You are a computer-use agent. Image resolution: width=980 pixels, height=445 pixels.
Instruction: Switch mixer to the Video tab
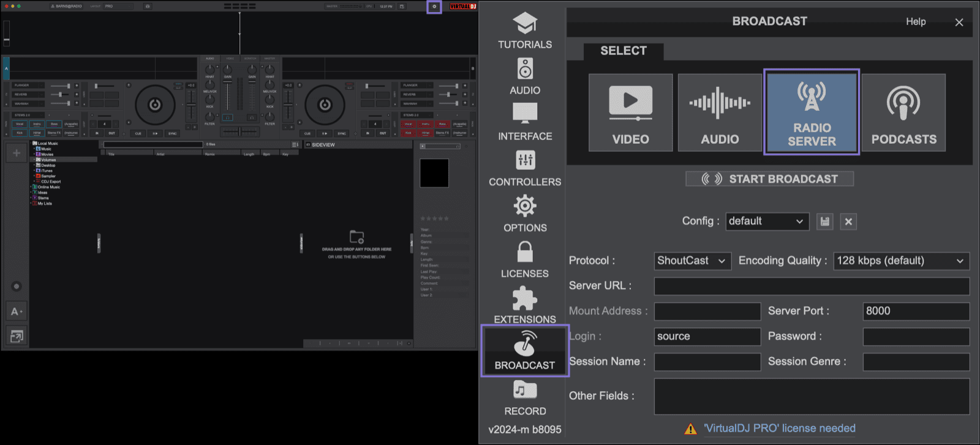tap(230, 58)
